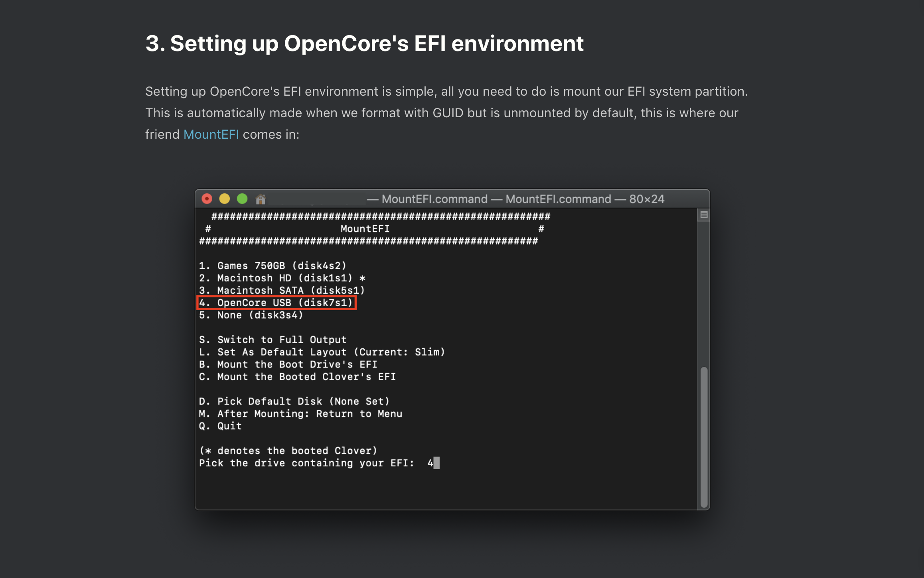Click the "MountEFI" banner title inside the terminal
This screenshot has width=924, height=578.
(365, 229)
